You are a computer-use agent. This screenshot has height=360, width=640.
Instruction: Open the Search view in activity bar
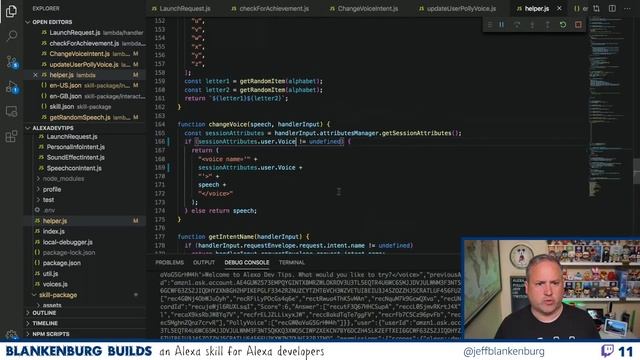click(x=11, y=36)
